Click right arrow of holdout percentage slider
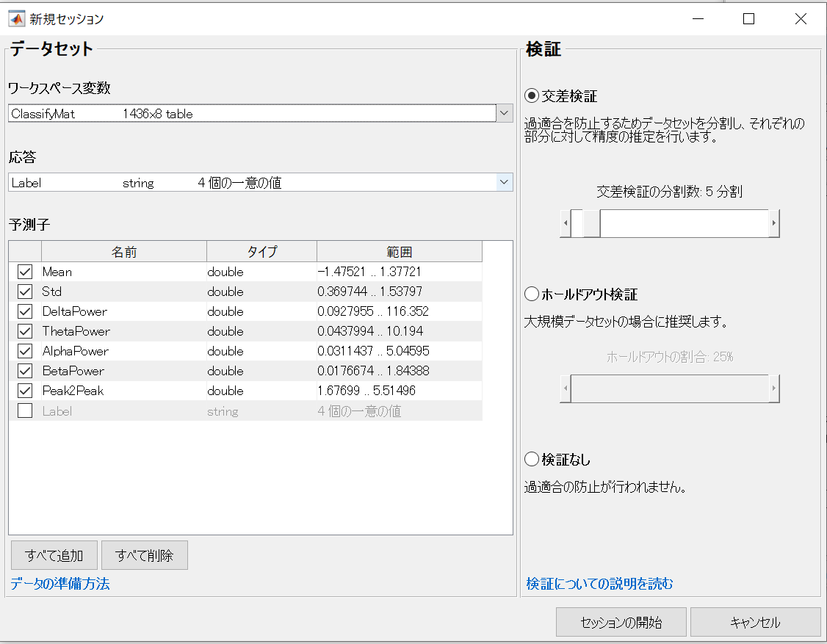 [x=773, y=388]
